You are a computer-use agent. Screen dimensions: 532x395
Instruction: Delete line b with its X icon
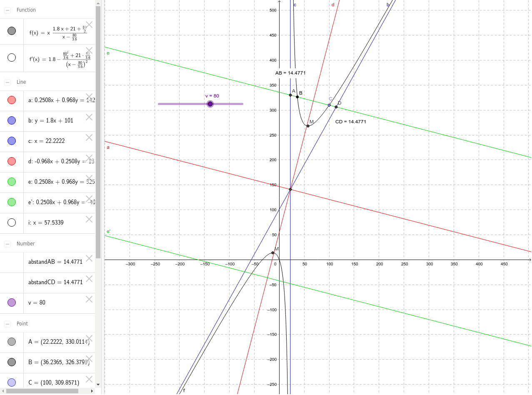89,117
